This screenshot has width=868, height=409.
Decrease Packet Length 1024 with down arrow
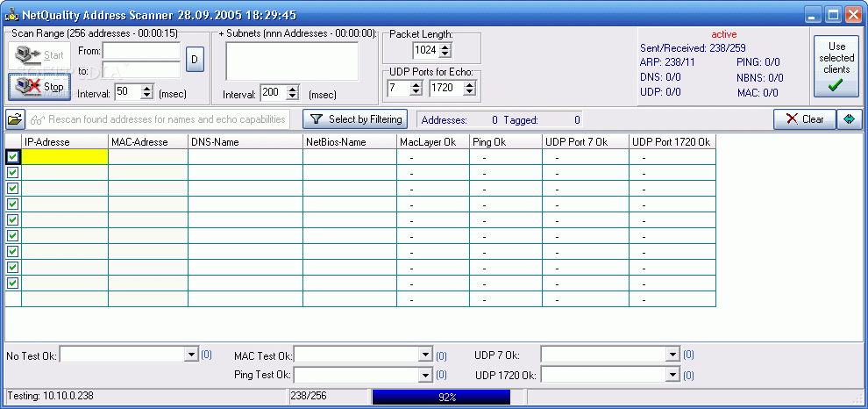tap(445, 54)
